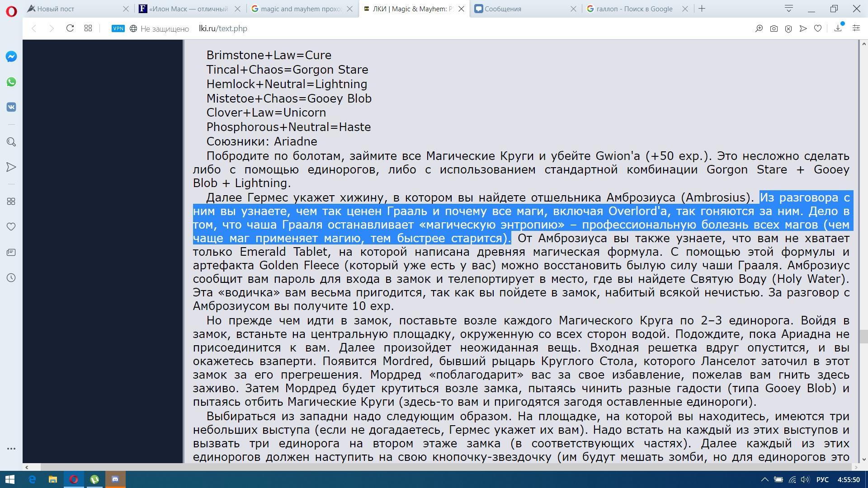Click the Easy Setup sliders icon

[x=856, y=28]
